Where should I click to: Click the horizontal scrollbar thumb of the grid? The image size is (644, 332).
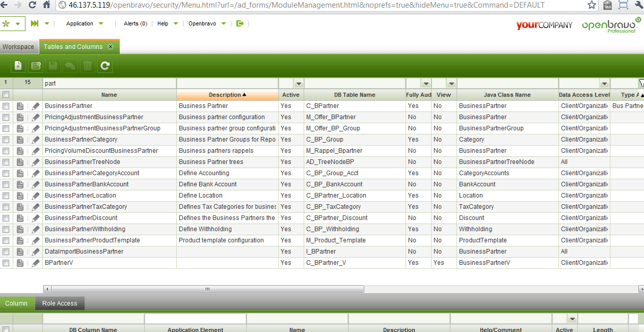(x=207, y=289)
